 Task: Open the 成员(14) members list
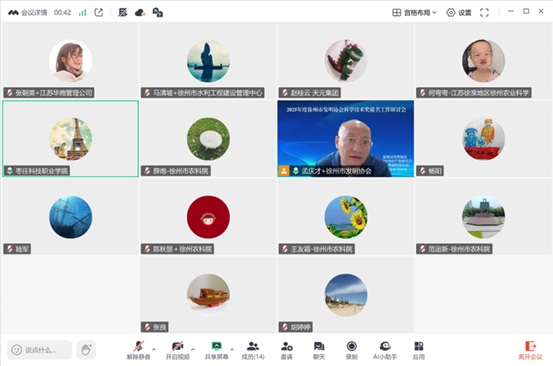coord(253,350)
